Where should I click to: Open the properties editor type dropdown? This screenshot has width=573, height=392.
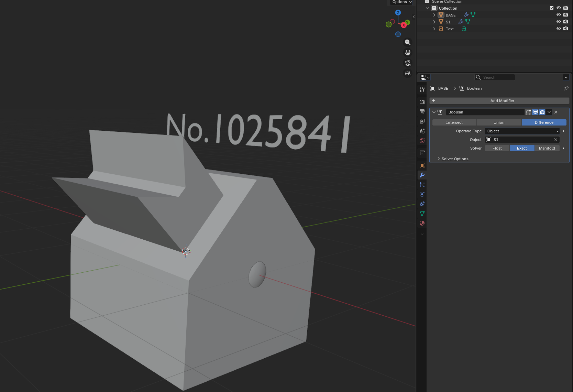(x=425, y=77)
